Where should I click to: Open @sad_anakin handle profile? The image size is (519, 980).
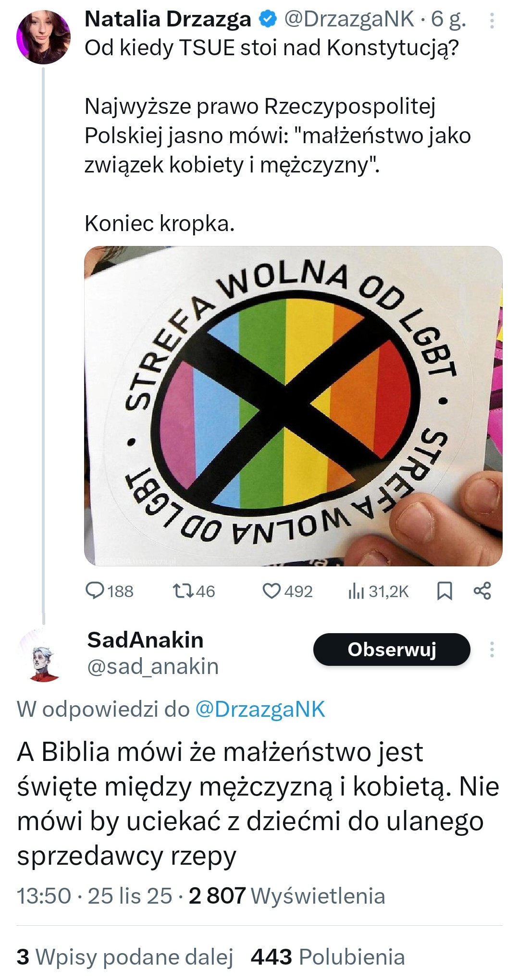pos(153,666)
